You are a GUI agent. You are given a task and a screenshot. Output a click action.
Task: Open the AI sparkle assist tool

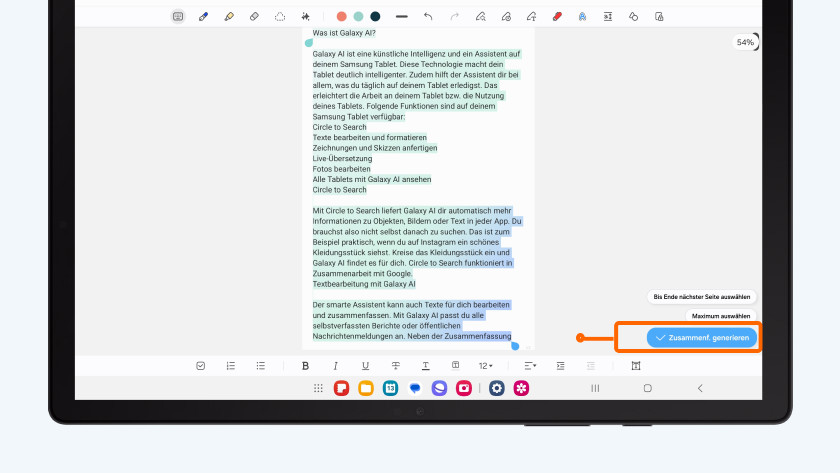[x=305, y=17]
